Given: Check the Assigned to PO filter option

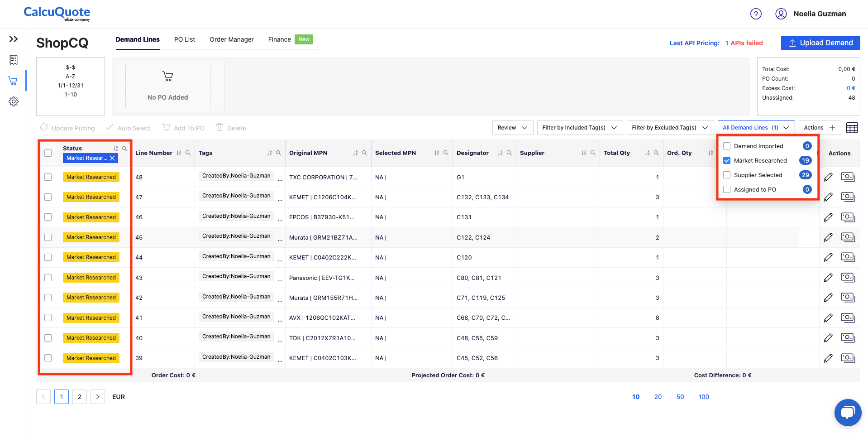Looking at the screenshot, I should (x=727, y=189).
